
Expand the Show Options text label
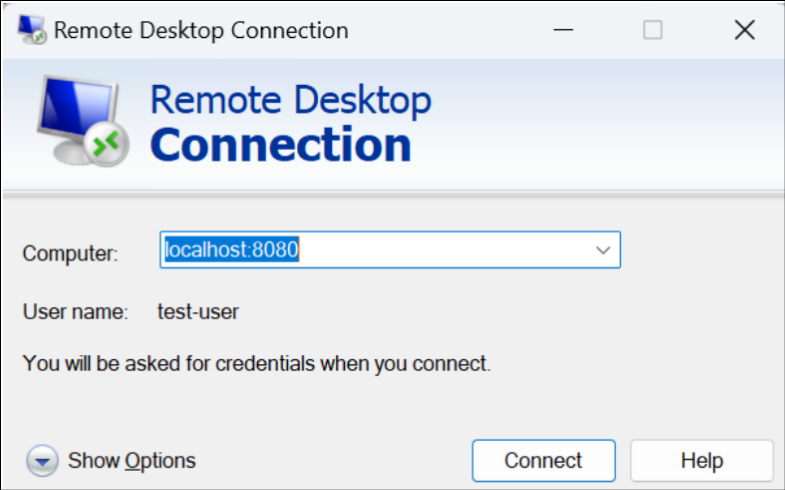[132, 461]
